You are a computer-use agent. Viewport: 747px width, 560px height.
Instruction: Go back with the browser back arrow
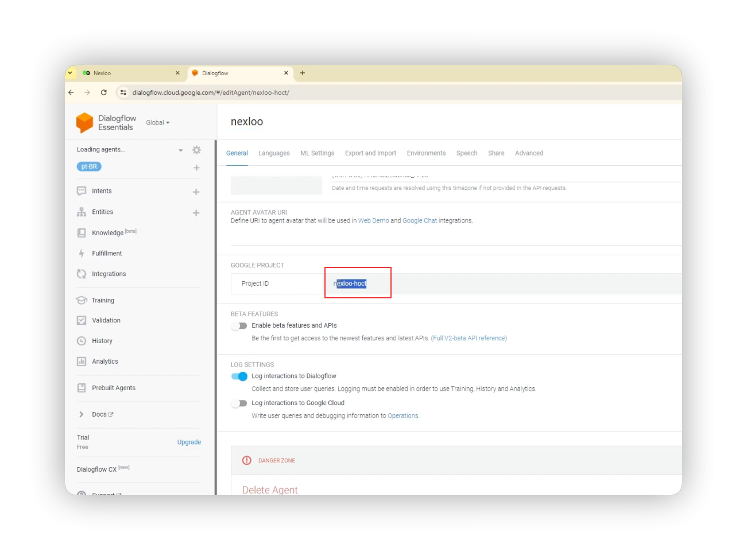tap(71, 92)
